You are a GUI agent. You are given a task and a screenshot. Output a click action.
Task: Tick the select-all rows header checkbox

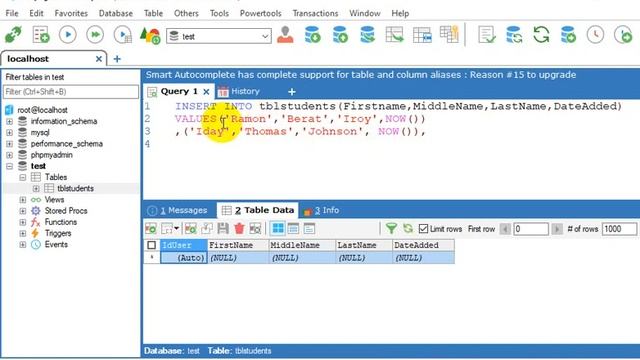pos(151,245)
